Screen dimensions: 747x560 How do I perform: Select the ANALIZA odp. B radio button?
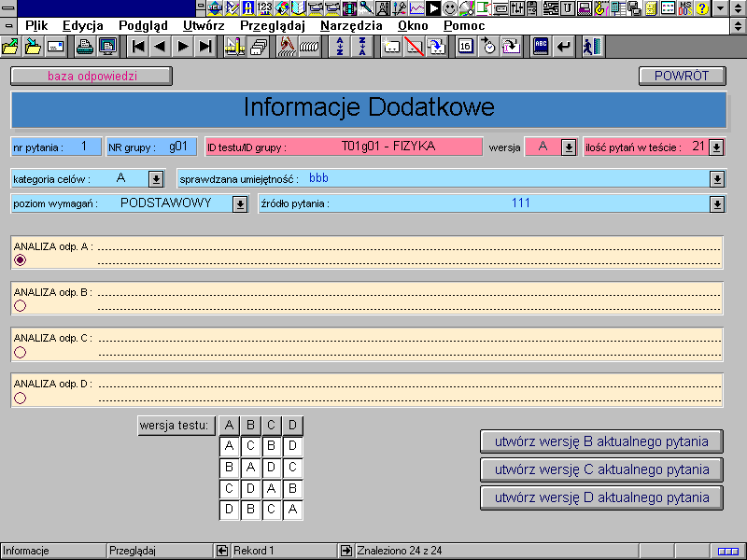[21, 305]
